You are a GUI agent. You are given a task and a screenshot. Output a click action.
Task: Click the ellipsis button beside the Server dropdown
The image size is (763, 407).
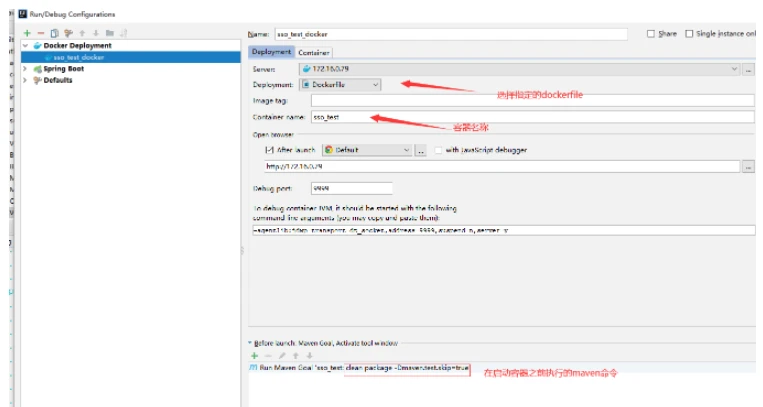tap(748, 69)
